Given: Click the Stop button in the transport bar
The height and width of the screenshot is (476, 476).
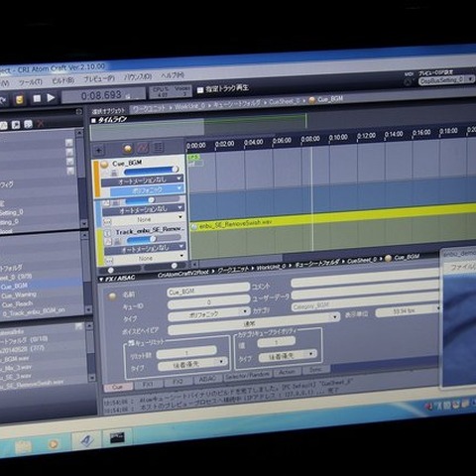Looking at the screenshot, I should [x=37, y=98].
